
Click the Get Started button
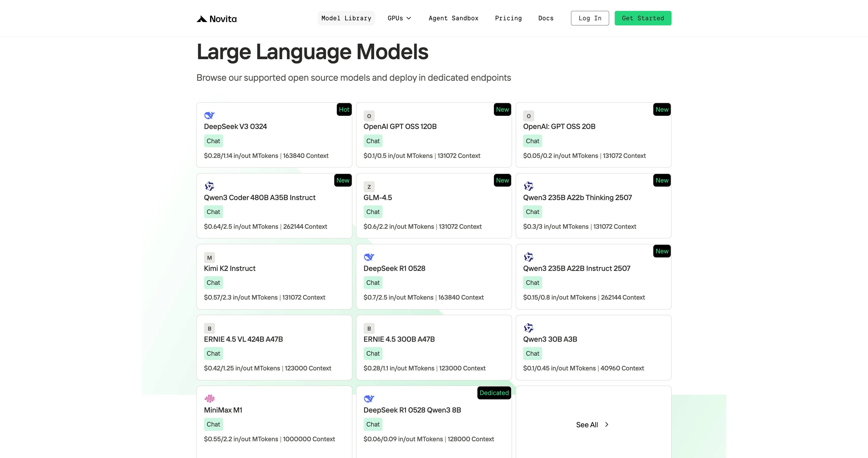point(643,18)
